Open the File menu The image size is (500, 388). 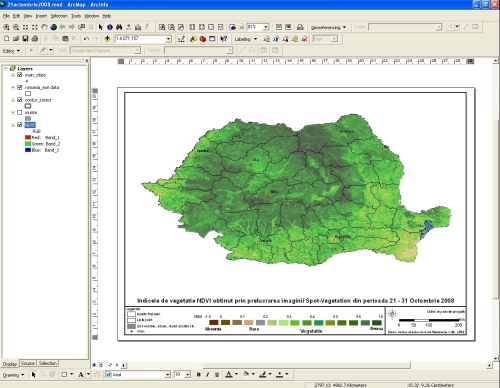[6, 16]
